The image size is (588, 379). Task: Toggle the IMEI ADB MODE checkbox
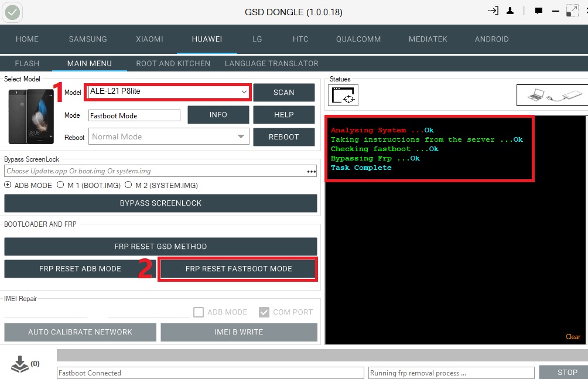[199, 312]
